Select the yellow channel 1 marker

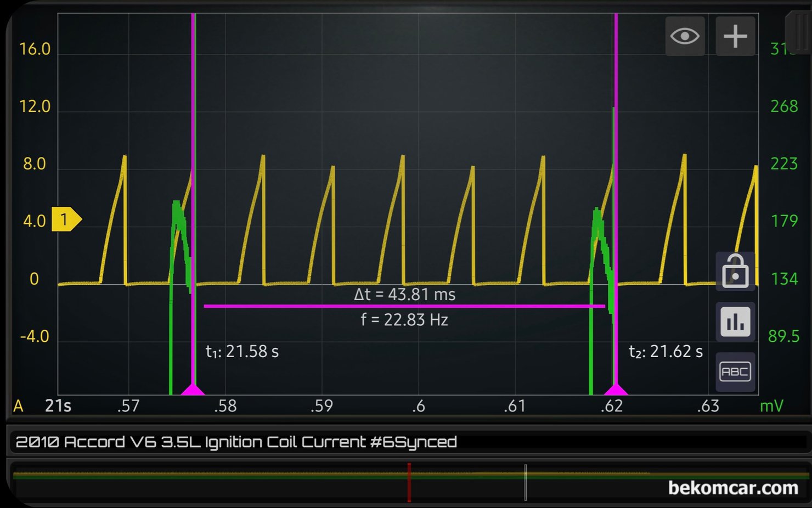[65, 219]
